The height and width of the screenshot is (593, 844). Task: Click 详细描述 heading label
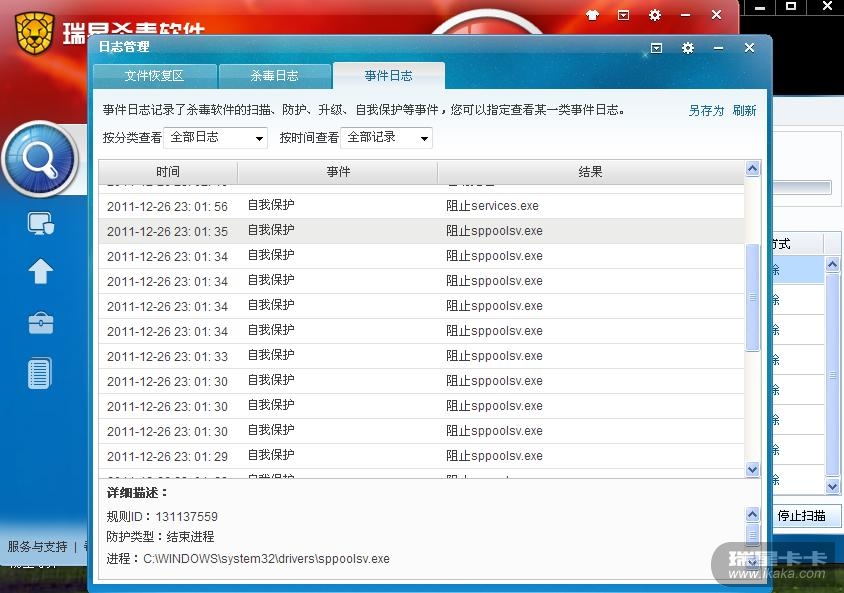point(137,493)
